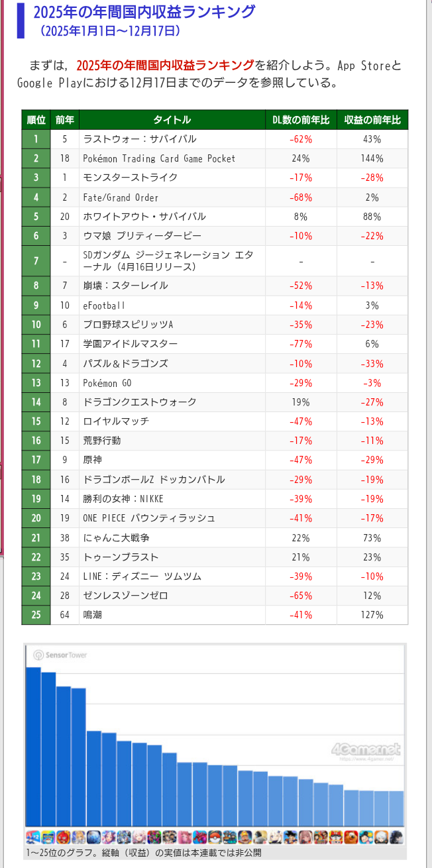
Task: Click the chart caption 1〜25位のグラフ
Action: 142,853
